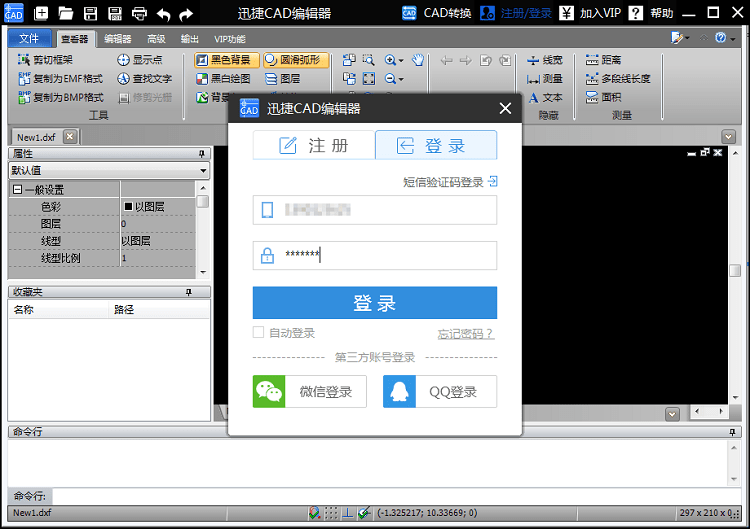Select the 文本 tool
Image resolution: width=750 pixels, height=529 pixels.
[545, 98]
